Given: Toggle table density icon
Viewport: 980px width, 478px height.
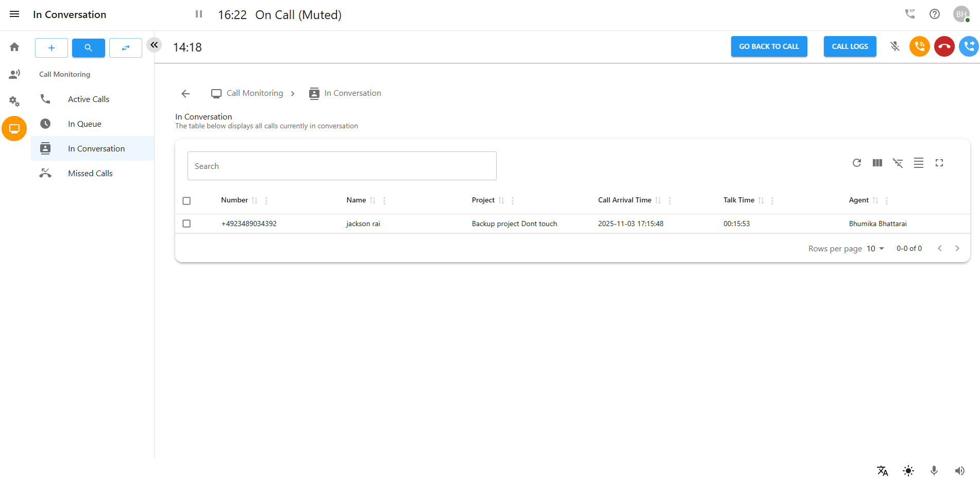Looking at the screenshot, I should click(x=919, y=163).
